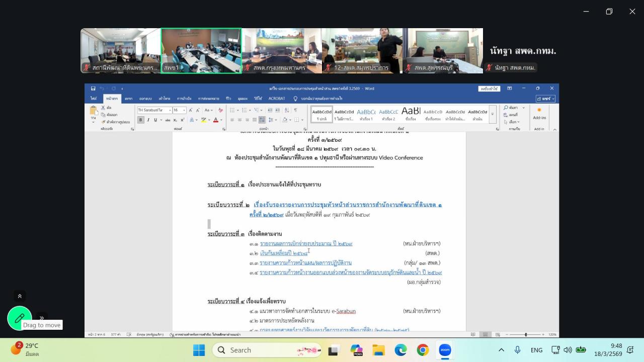Toggle Bold formatting button

coord(141,120)
